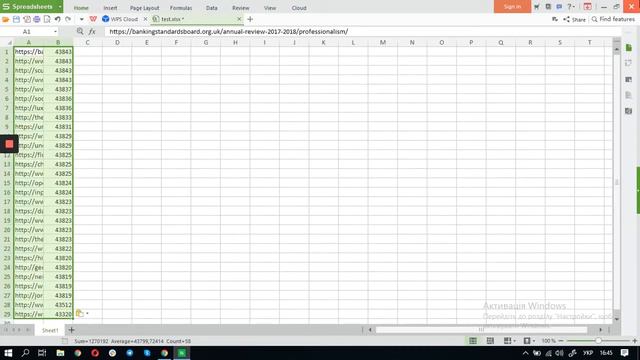Open the Insert ribbon tab

click(110, 8)
